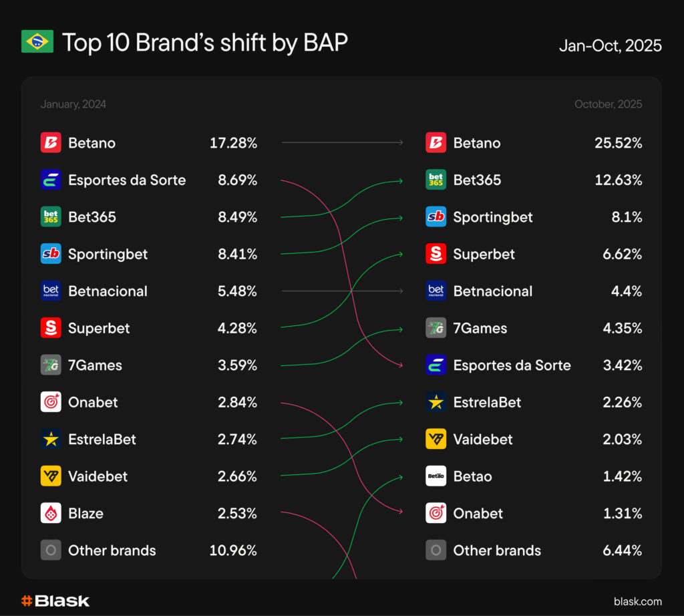Click the 7Games logo in the January 2024 column
Image resolution: width=684 pixels, height=616 pixels.
[51, 365]
